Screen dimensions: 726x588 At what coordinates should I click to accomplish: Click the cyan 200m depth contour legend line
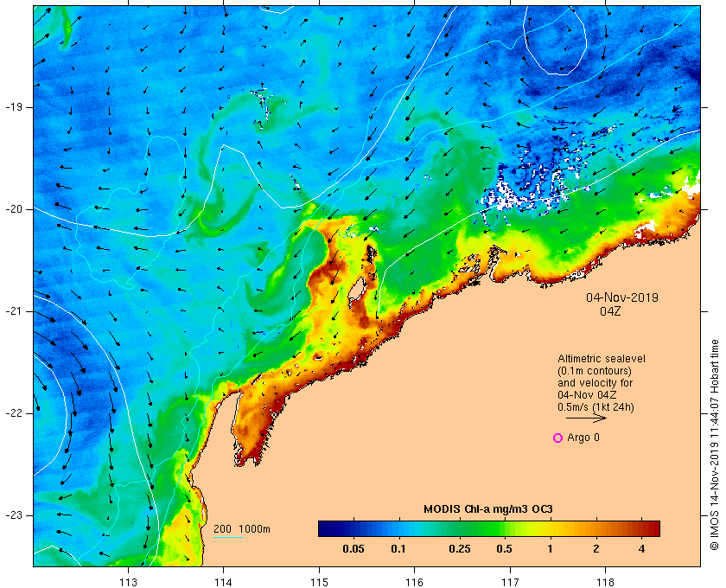click(228, 538)
